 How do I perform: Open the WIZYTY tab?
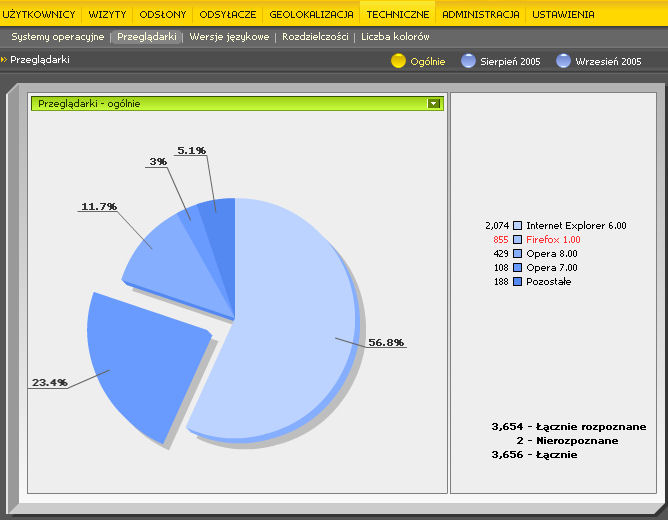pos(107,14)
